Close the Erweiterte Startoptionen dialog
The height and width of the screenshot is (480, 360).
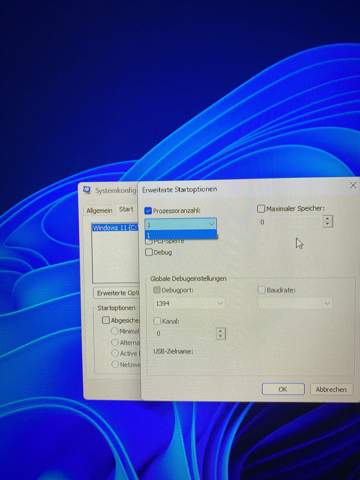[353, 185]
